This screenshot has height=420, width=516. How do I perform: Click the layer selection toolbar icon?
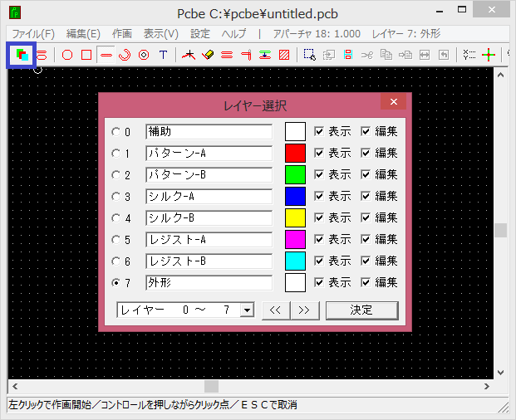[x=20, y=55]
